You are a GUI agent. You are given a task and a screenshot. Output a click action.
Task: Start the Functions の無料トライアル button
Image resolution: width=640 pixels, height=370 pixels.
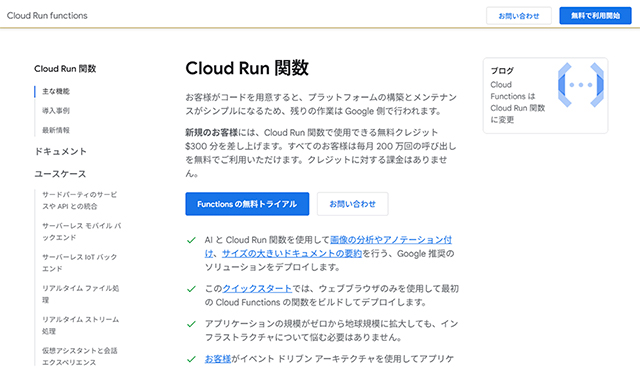pyautogui.click(x=247, y=204)
